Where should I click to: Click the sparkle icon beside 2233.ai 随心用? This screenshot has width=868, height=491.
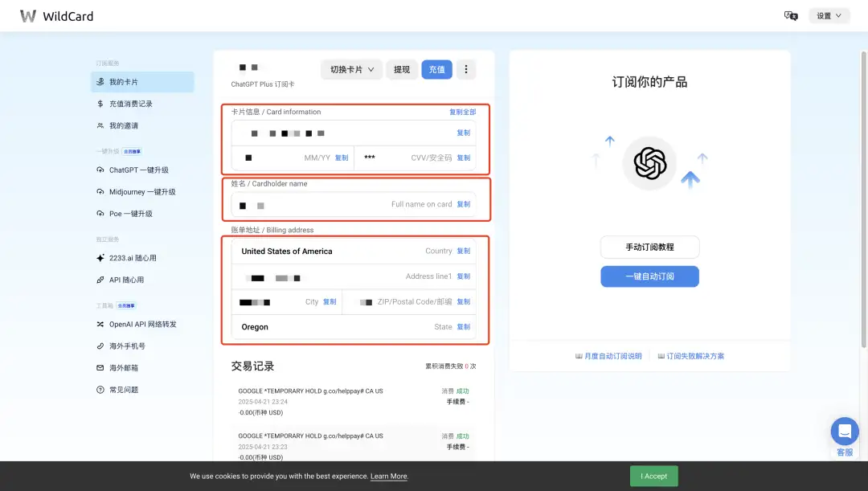(100, 258)
